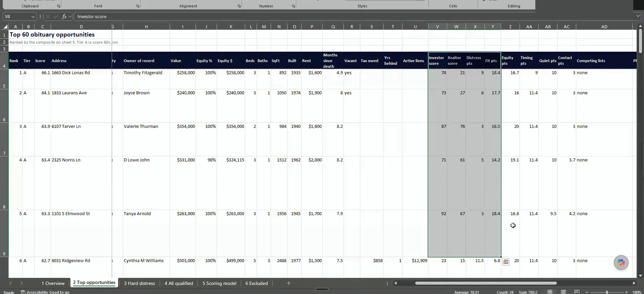
Task: Go to the previous sheet tab arrow
Action: [x=11, y=283]
